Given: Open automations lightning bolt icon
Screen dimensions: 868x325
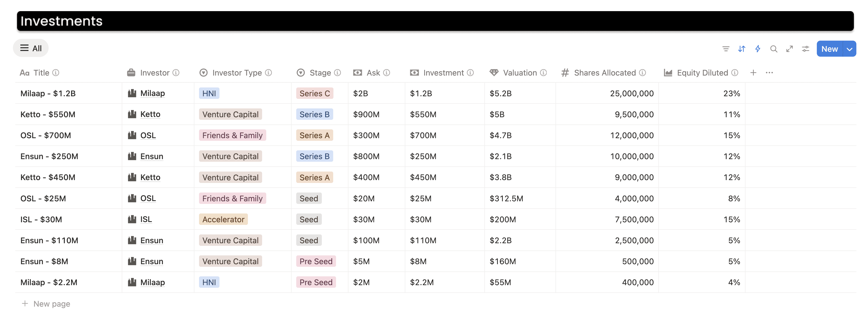Looking at the screenshot, I should click(758, 49).
